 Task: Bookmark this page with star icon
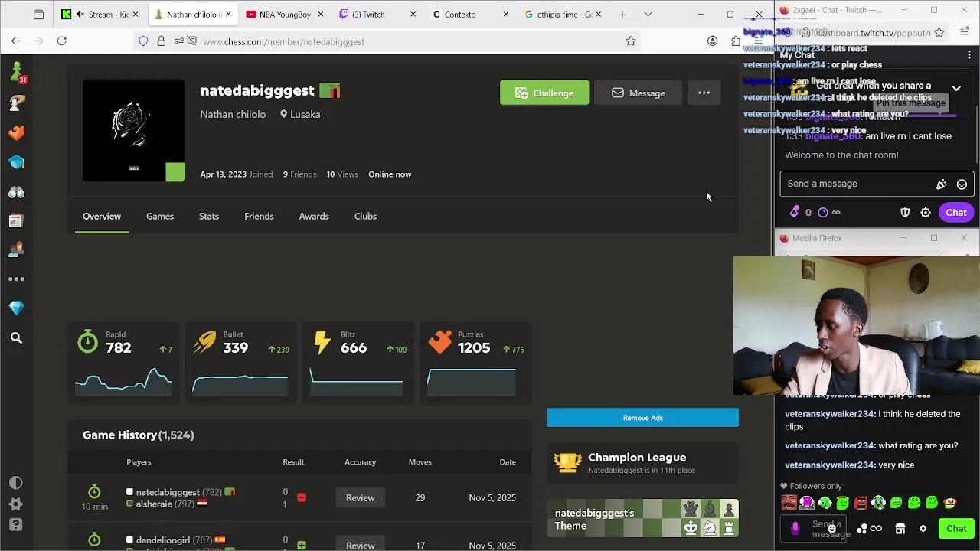click(x=631, y=41)
